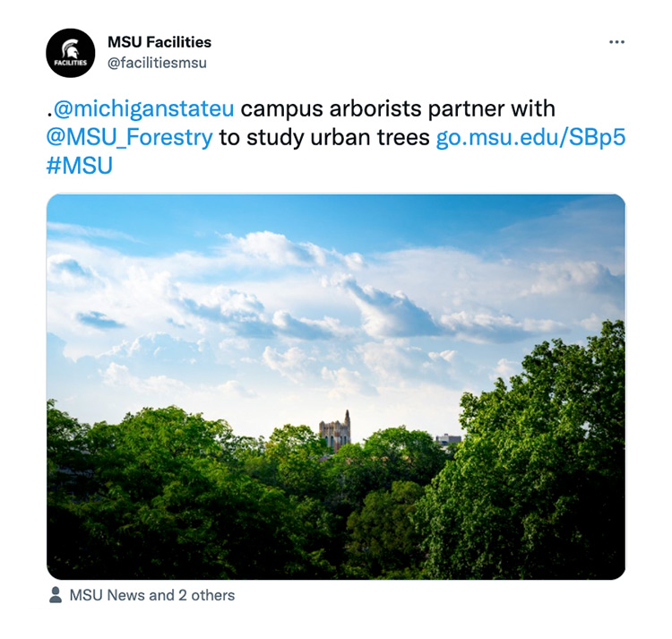Click the tagged people person icon
Image resolution: width=672 pixels, height=639 pixels.
pos(56,594)
